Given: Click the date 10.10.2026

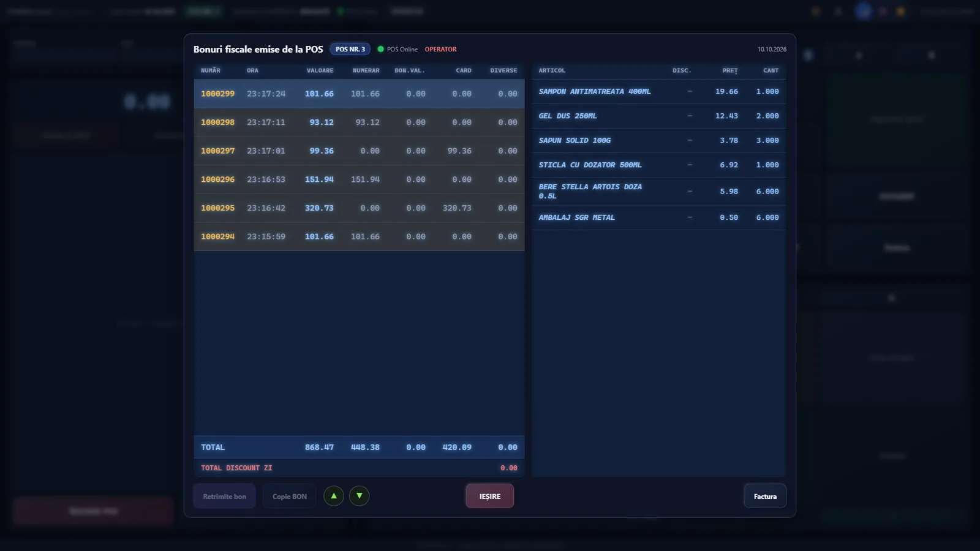Looking at the screenshot, I should coord(772,49).
